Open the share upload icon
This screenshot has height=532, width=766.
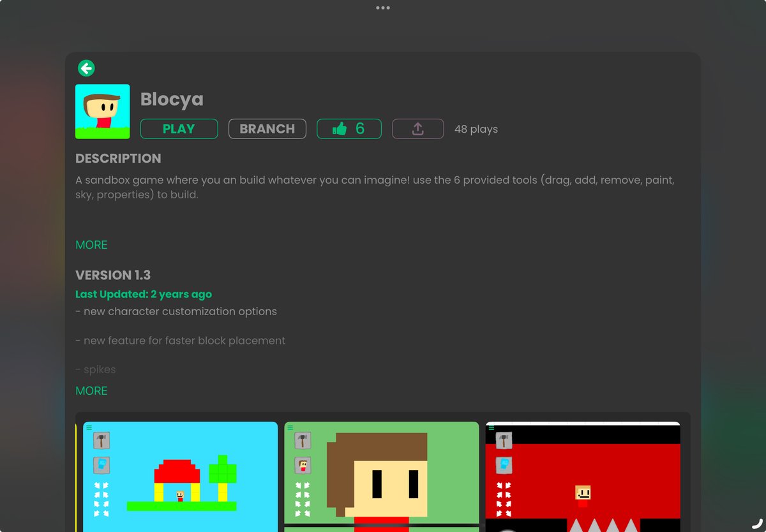pyautogui.click(x=417, y=128)
